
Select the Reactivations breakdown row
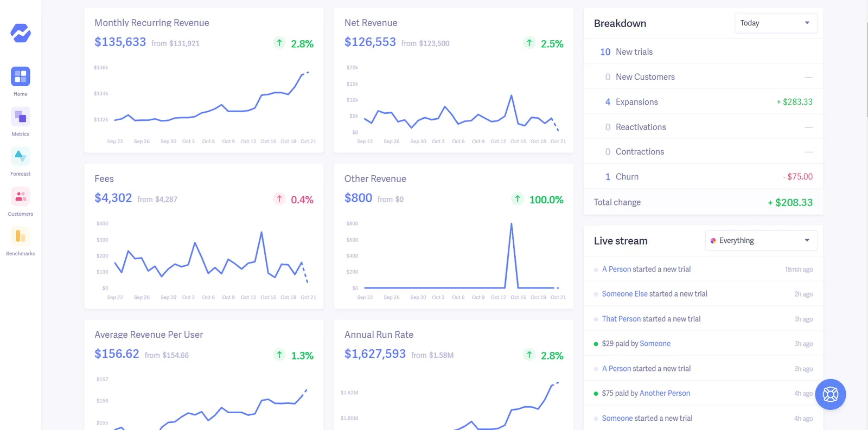tap(703, 127)
